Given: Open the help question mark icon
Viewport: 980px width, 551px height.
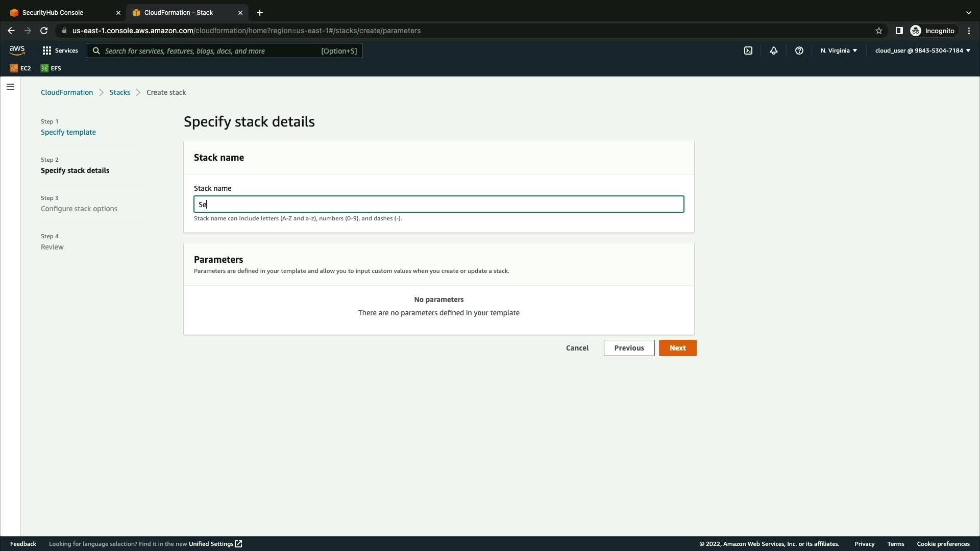Looking at the screenshot, I should (799, 51).
